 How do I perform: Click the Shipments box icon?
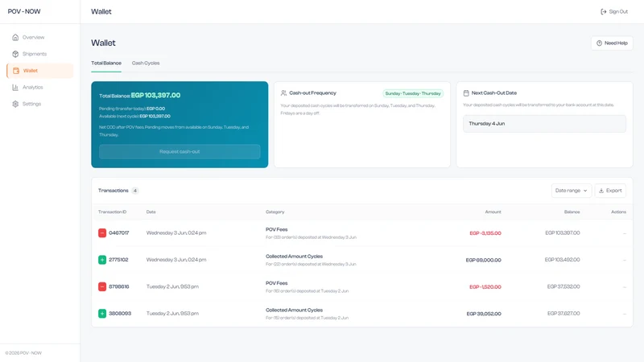pyautogui.click(x=15, y=54)
